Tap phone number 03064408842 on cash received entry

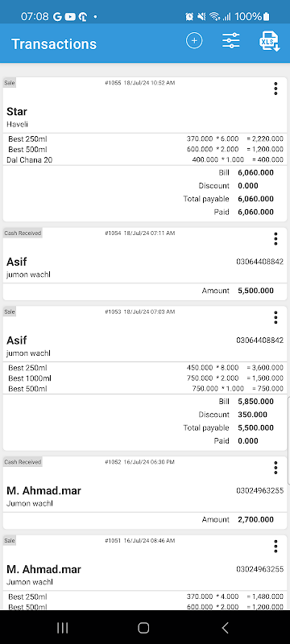[x=259, y=262]
